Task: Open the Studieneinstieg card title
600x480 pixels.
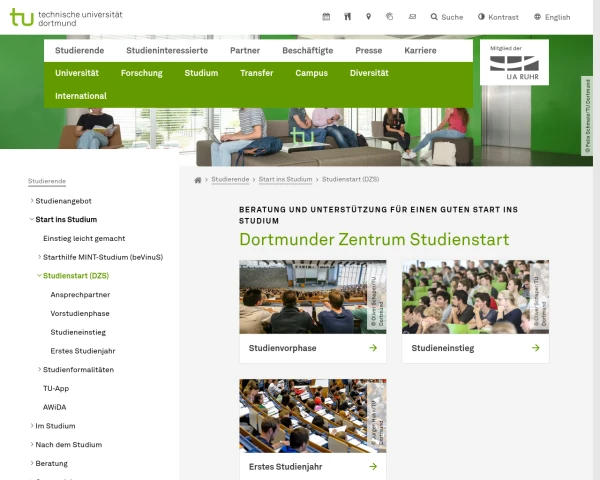Action: [443, 348]
